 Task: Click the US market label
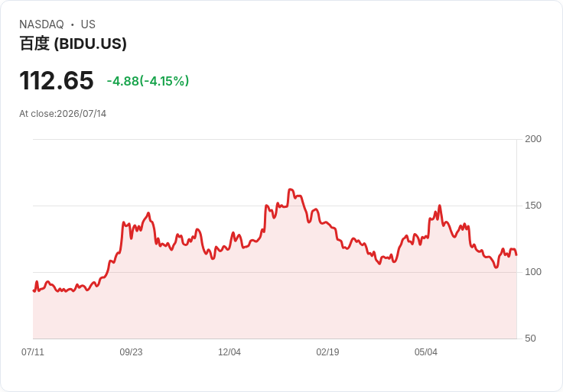click(88, 24)
